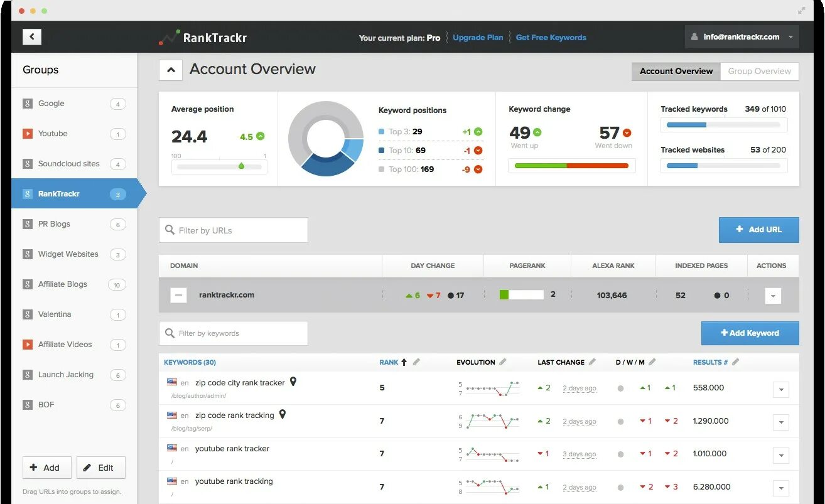Open actions dropdown for ranktrackr.com
This screenshot has height=504, width=825.
click(773, 296)
